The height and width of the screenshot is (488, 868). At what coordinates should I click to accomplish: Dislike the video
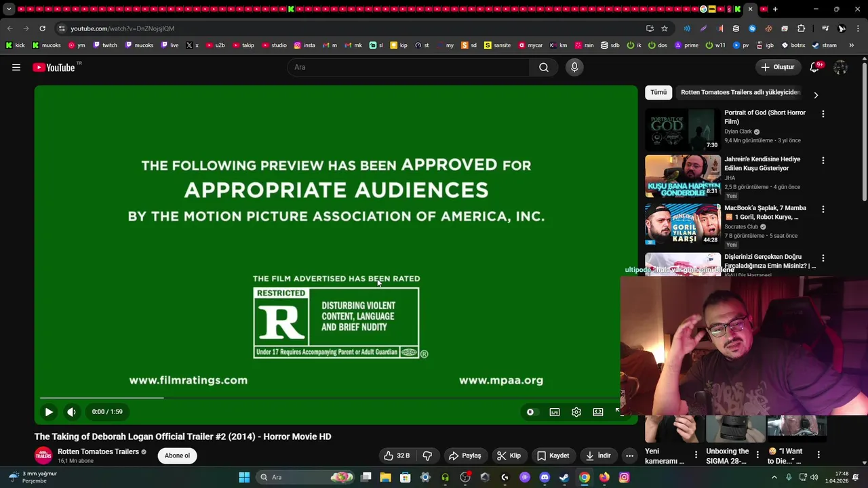(427, 455)
